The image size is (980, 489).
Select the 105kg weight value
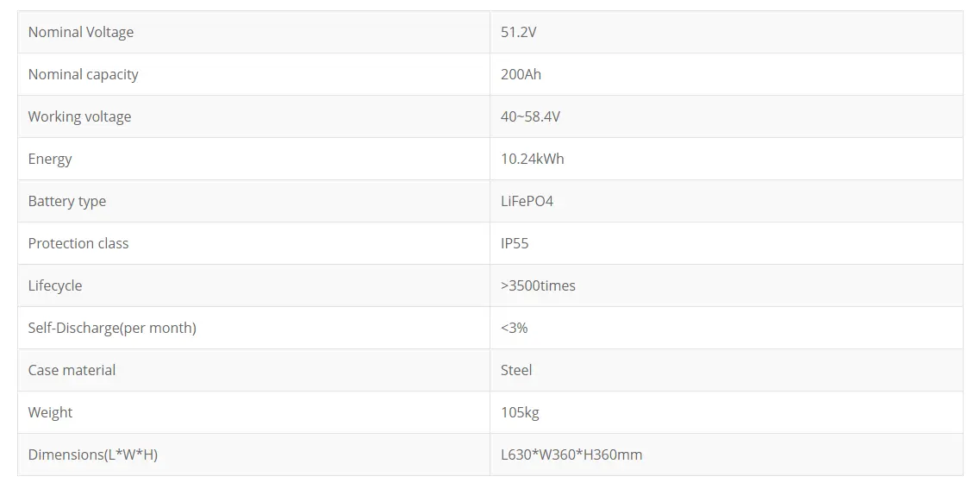(x=520, y=412)
